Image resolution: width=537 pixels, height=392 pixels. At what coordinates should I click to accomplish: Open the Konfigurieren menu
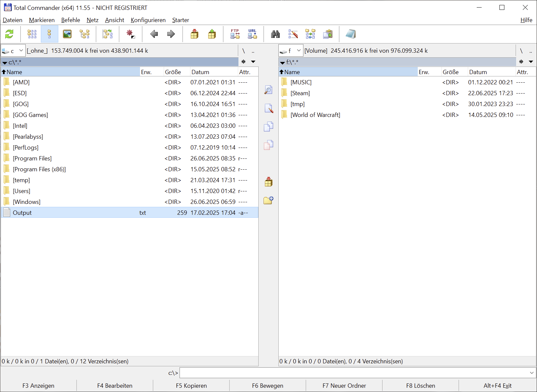click(148, 20)
